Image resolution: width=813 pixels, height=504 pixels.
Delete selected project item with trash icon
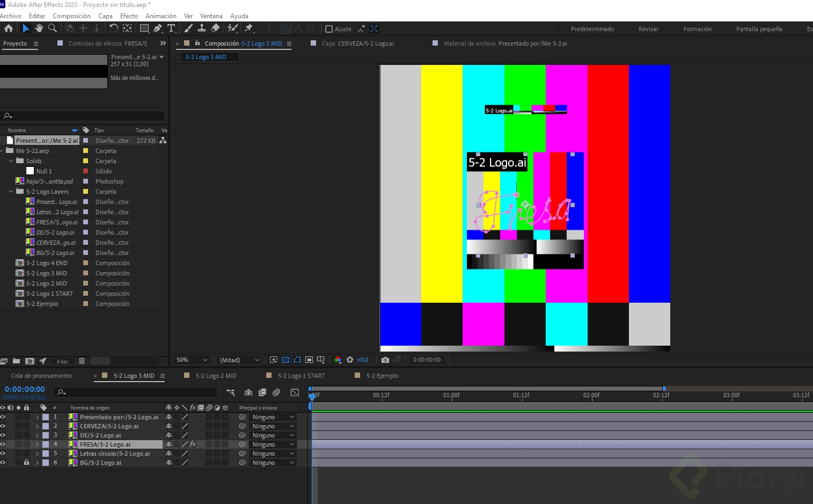click(82, 361)
